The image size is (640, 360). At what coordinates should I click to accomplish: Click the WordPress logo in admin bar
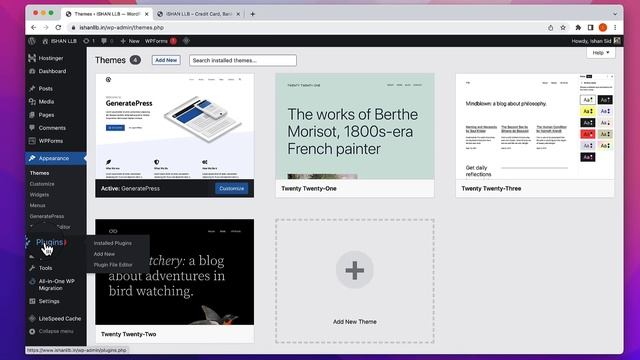(x=32, y=41)
